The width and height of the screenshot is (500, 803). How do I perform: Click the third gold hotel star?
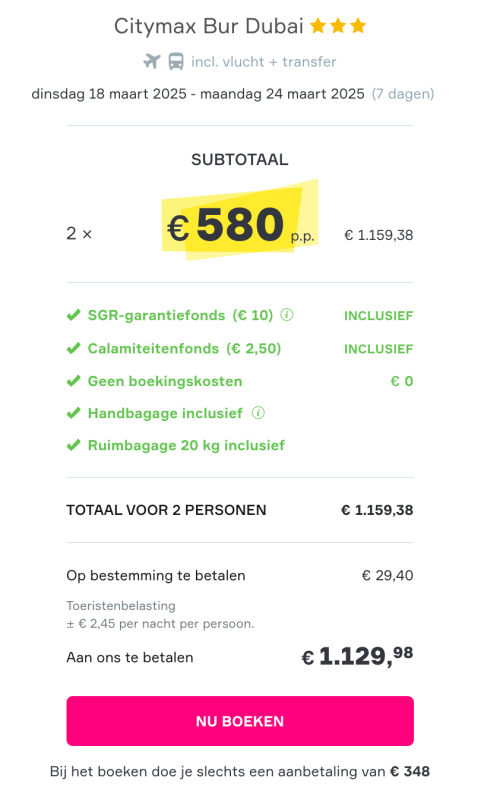click(358, 25)
